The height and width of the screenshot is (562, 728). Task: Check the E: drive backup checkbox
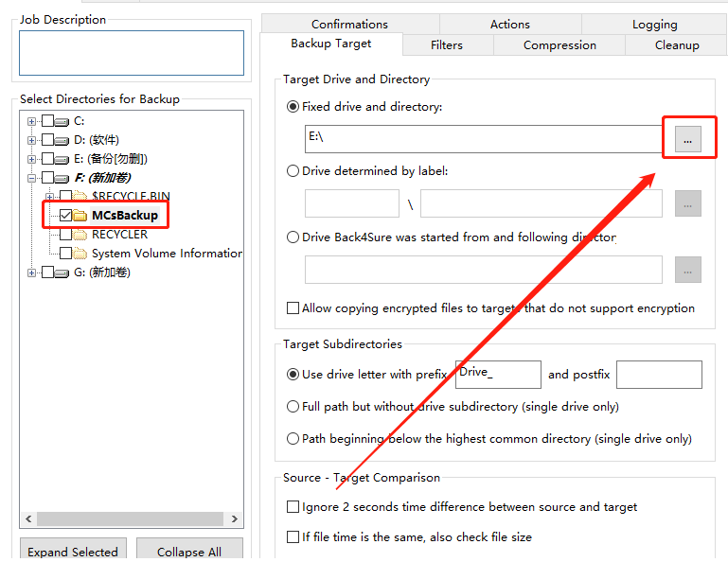(47, 159)
